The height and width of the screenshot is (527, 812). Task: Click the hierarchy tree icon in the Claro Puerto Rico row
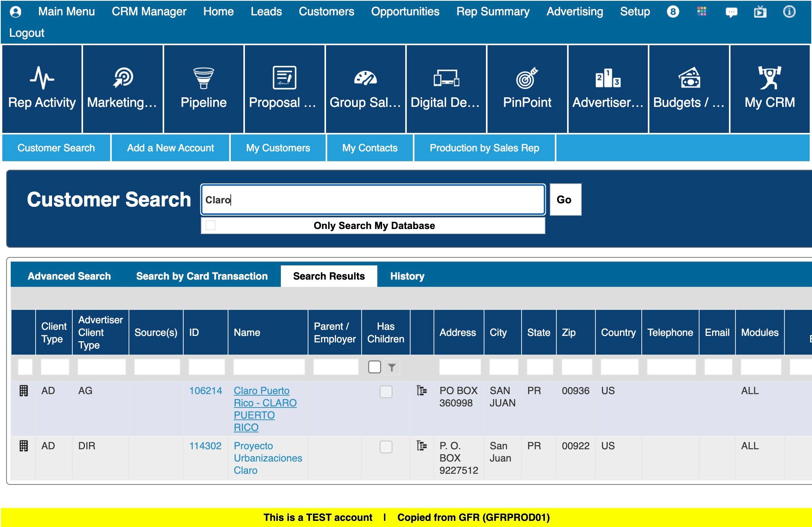click(x=421, y=391)
